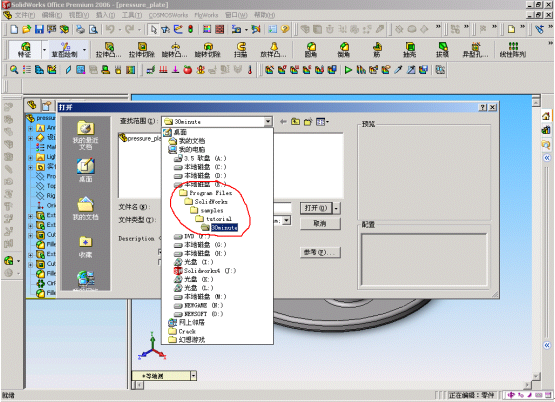Click the 参考(R)... button
The height and width of the screenshot is (402, 555).
pyautogui.click(x=320, y=252)
